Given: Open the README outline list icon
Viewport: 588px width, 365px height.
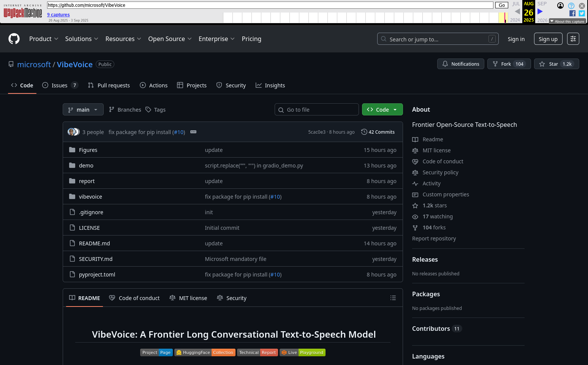Looking at the screenshot, I should (x=393, y=298).
